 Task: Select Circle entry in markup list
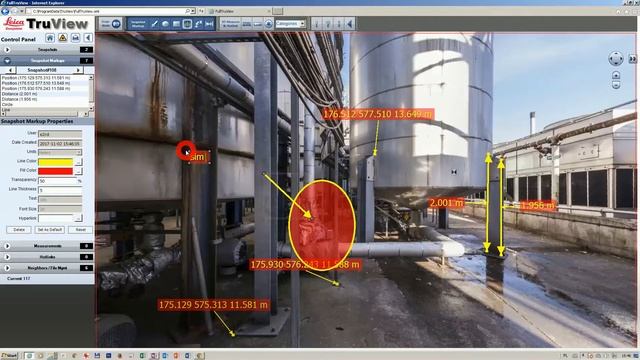(7, 104)
